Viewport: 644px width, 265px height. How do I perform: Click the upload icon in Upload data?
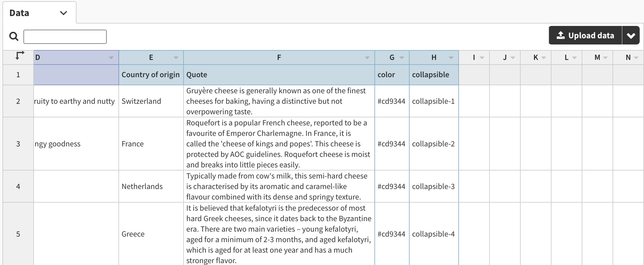click(x=560, y=36)
